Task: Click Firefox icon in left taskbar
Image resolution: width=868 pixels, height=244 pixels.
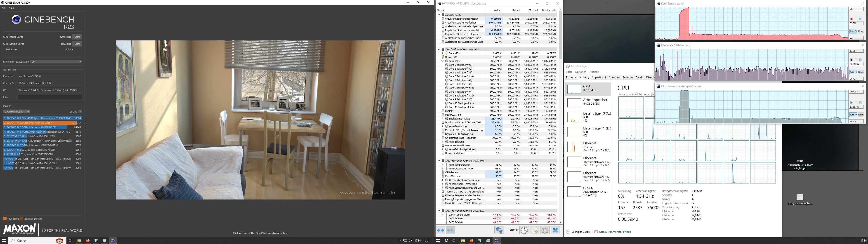Action: tap(88, 241)
